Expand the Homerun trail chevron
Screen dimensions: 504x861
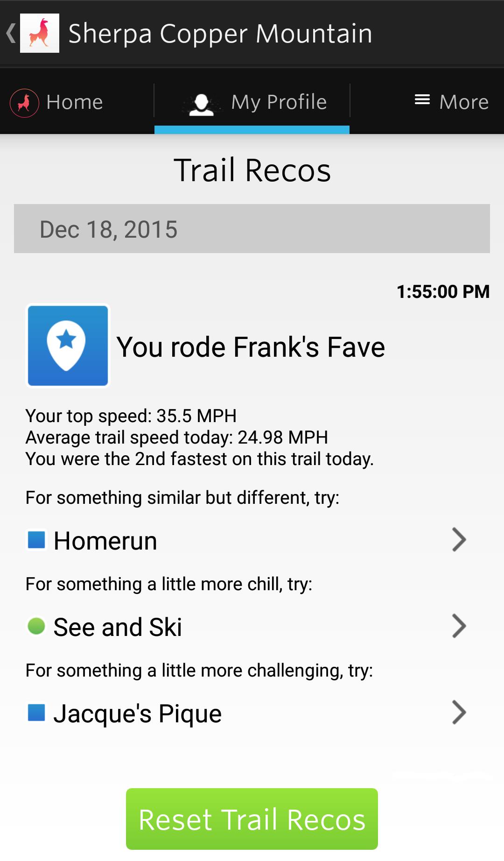coord(459,540)
